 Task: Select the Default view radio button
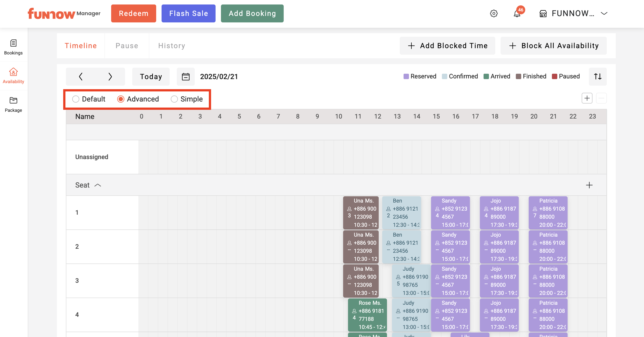click(x=76, y=99)
